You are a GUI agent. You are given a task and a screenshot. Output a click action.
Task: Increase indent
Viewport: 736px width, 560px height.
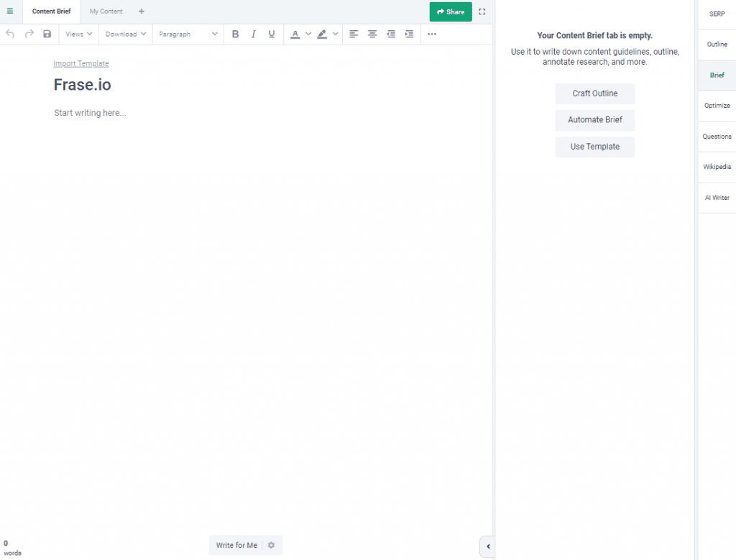[409, 34]
